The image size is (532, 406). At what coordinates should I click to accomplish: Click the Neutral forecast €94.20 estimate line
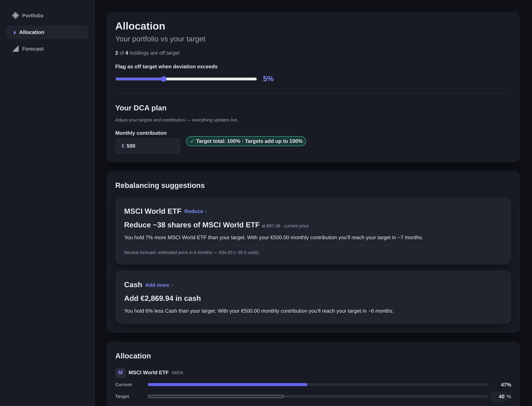[192, 252]
